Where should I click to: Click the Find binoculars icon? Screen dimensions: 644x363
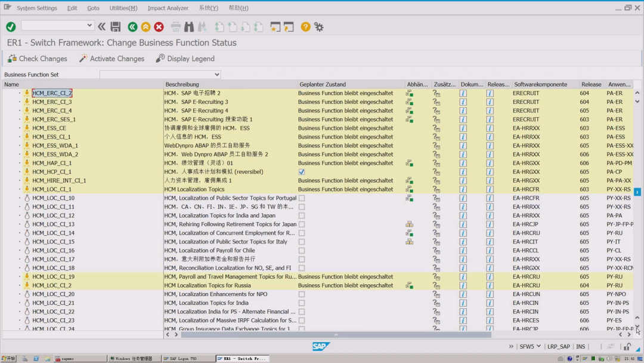pos(189,27)
